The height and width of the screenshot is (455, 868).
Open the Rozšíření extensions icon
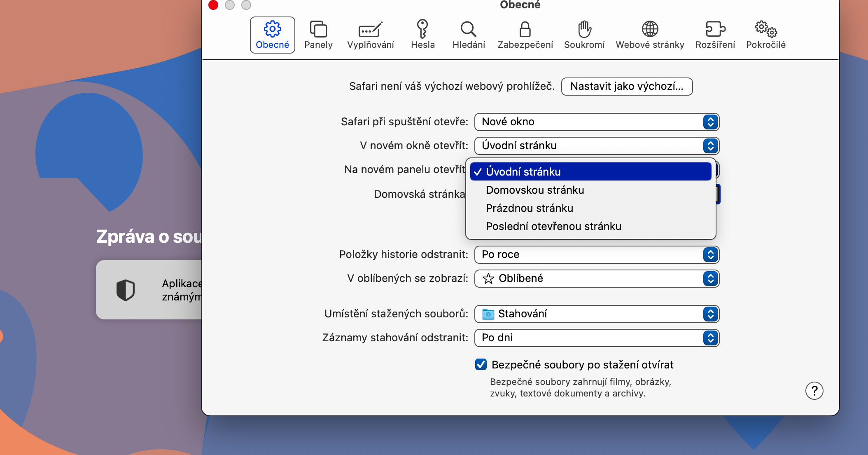coord(715,30)
